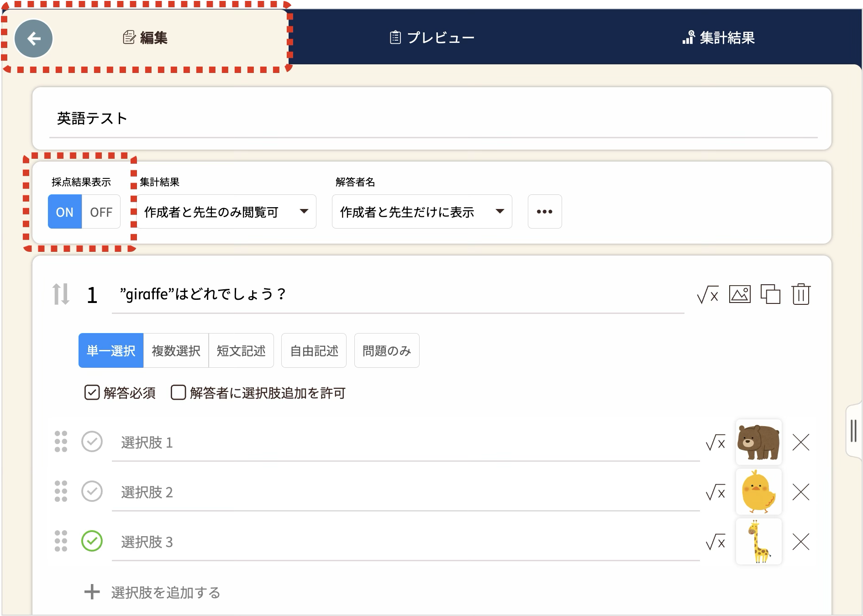Edit the 英語テスト title field
Image resolution: width=863 pixels, height=616 pixels.
click(433, 119)
